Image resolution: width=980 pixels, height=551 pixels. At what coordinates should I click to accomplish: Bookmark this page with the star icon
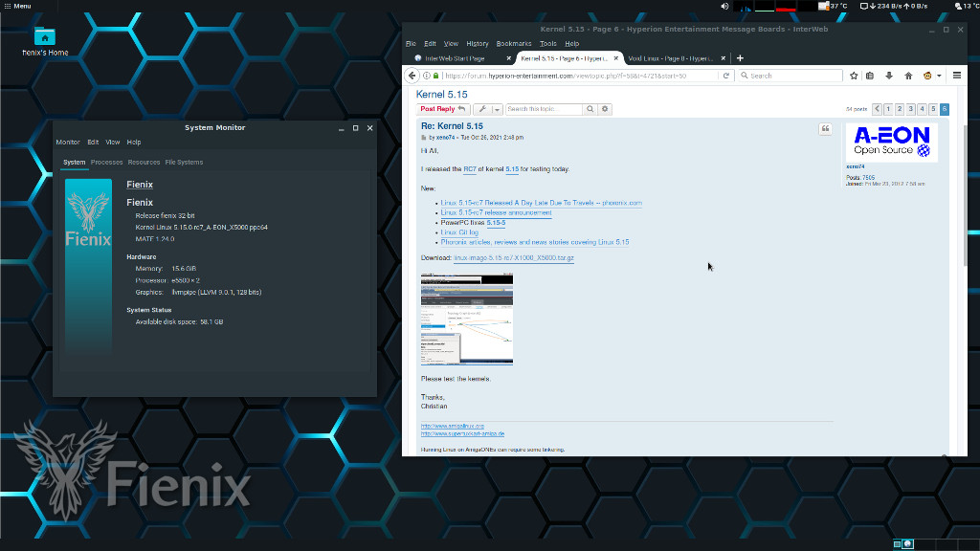[x=854, y=76]
